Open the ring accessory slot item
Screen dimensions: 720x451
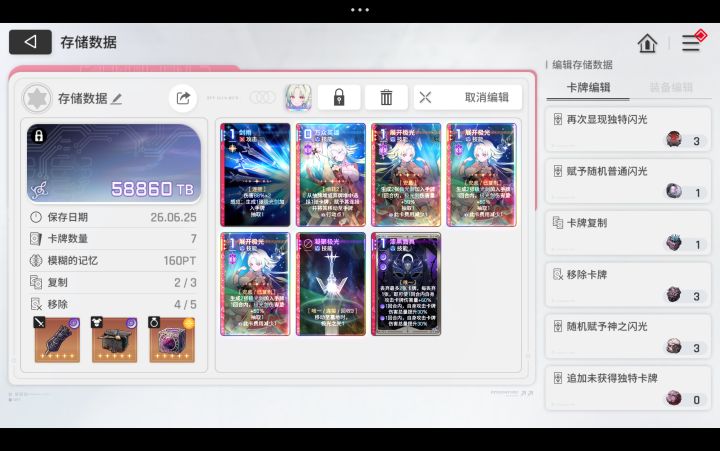click(x=172, y=340)
